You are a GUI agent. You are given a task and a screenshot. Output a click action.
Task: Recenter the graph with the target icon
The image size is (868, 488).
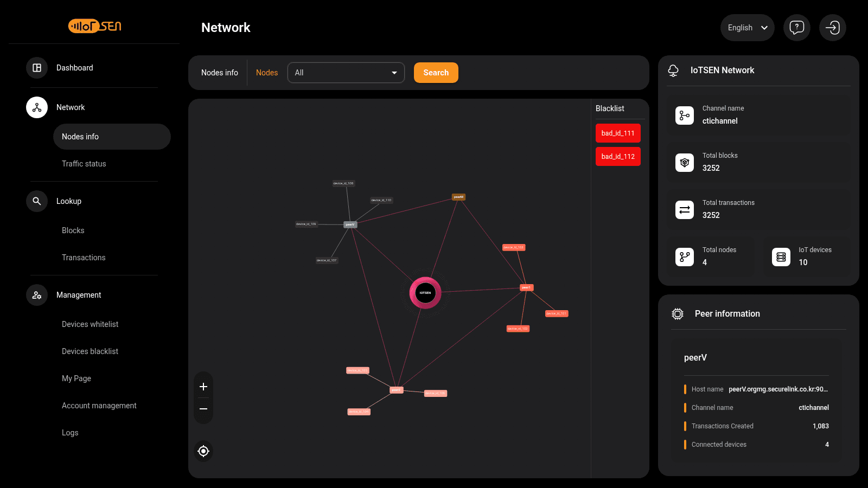(x=203, y=451)
